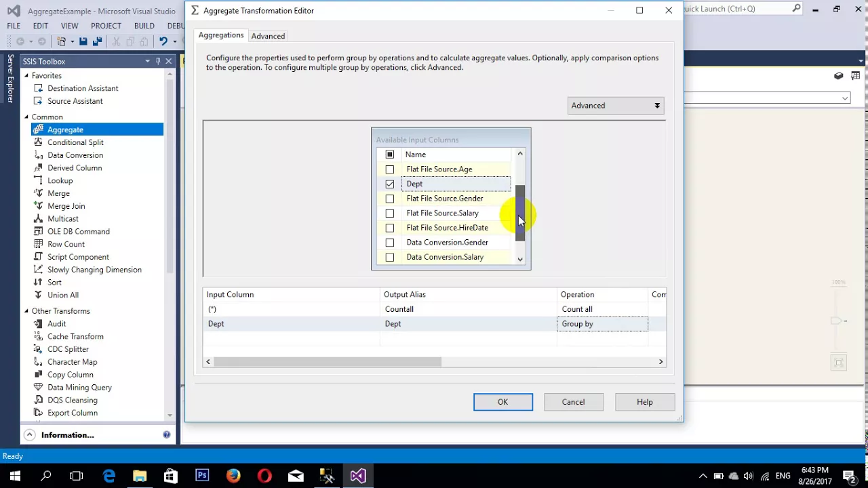Open the Windows Start menu
Viewport: 868px width, 488px height.
point(15,476)
